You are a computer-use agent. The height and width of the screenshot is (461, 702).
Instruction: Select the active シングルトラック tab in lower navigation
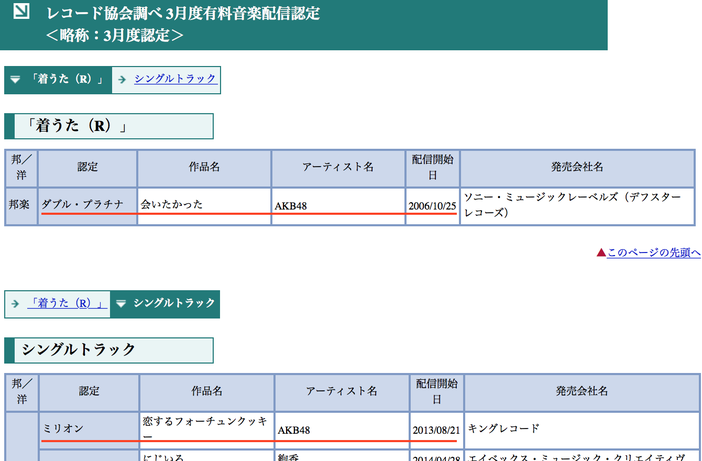[165, 304]
